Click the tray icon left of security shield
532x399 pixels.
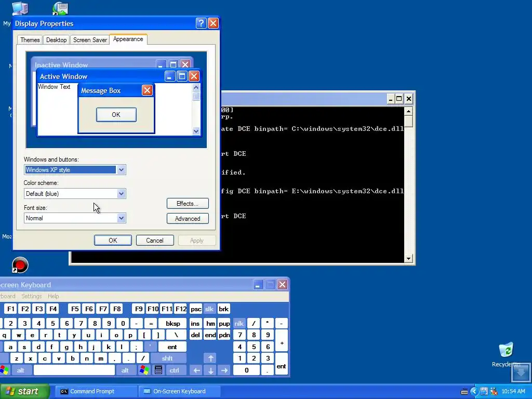click(484, 391)
